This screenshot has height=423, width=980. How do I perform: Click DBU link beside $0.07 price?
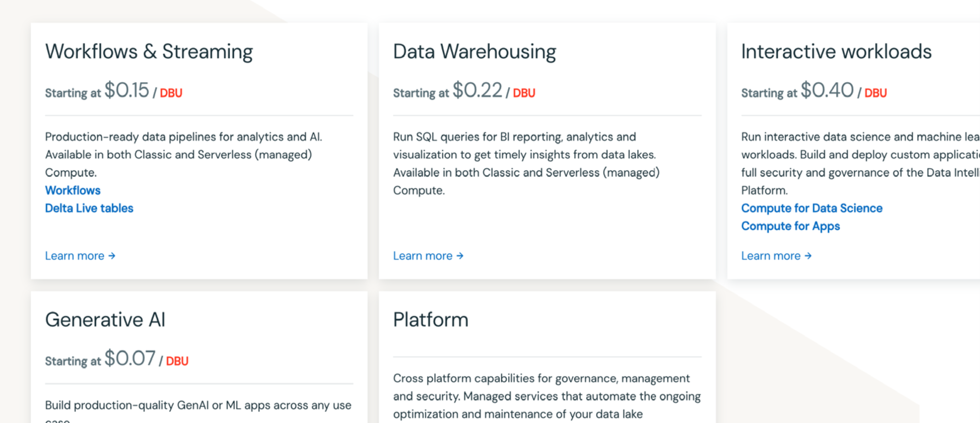coord(177,361)
